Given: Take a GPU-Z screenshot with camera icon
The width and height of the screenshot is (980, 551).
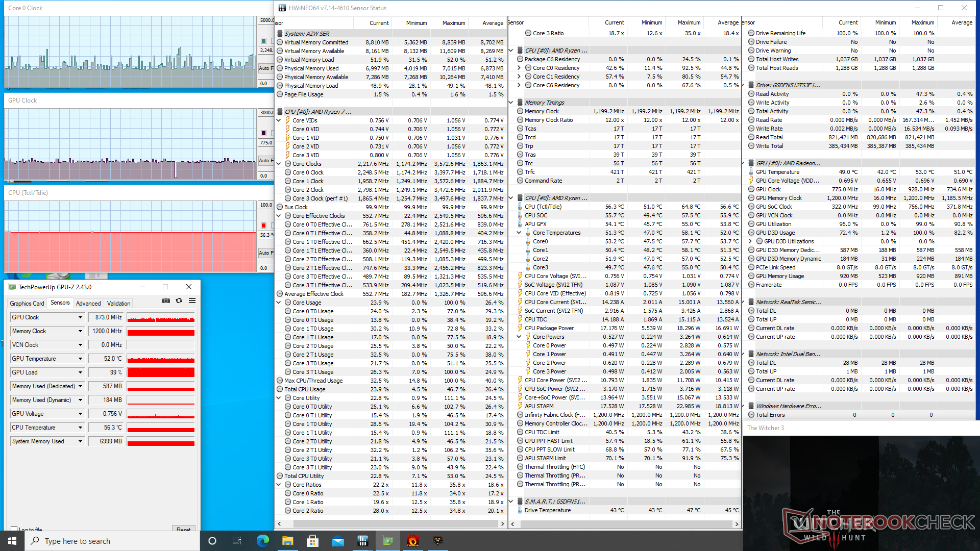Looking at the screenshot, I should click(x=166, y=301).
